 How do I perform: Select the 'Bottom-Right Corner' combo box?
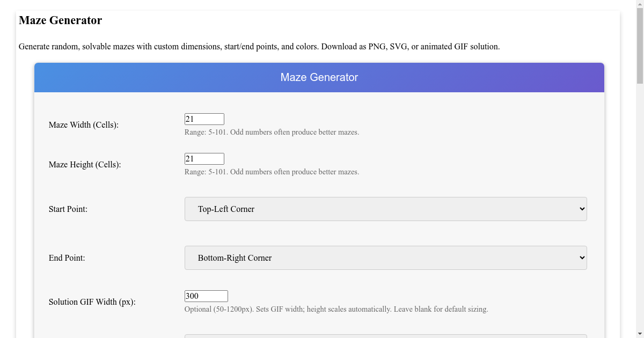pyautogui.click(x=385, y=258)
